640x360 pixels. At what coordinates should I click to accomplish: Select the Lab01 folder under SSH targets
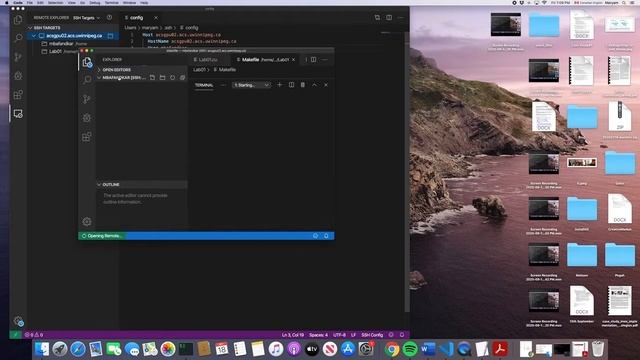tap(59, 51)
